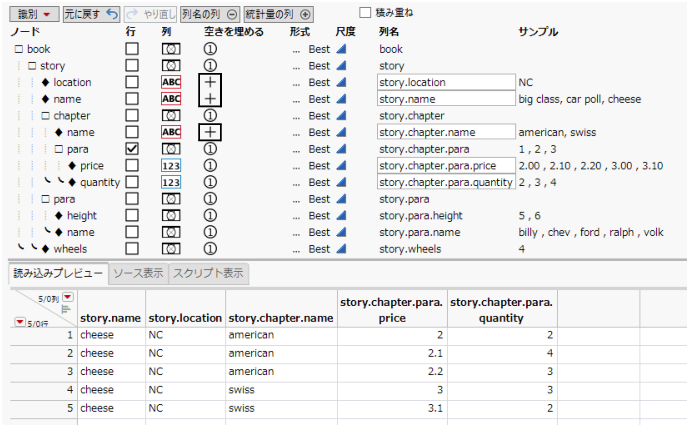
Task: Check the row checkbox for price
Action: pos(132,166)
